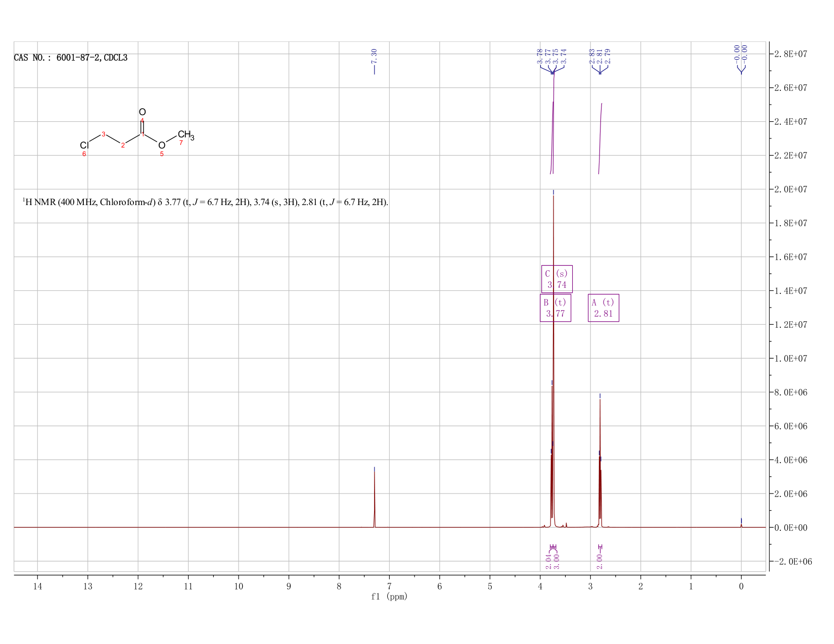Click the multiplet box labeled C (s) 3.74
The height and width of the screenshot is (644, 834).
coord(557,279)
